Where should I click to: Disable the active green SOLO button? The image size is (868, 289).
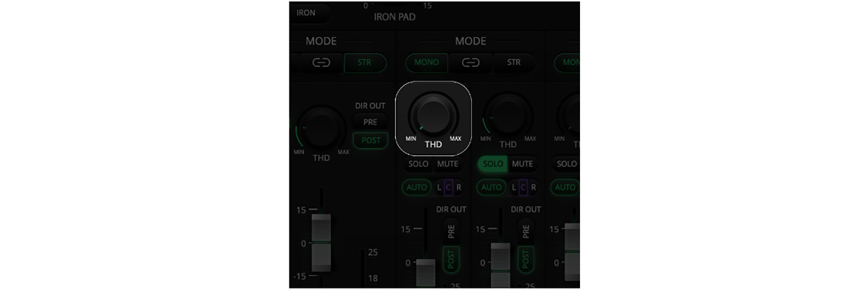tap(492, 164)
